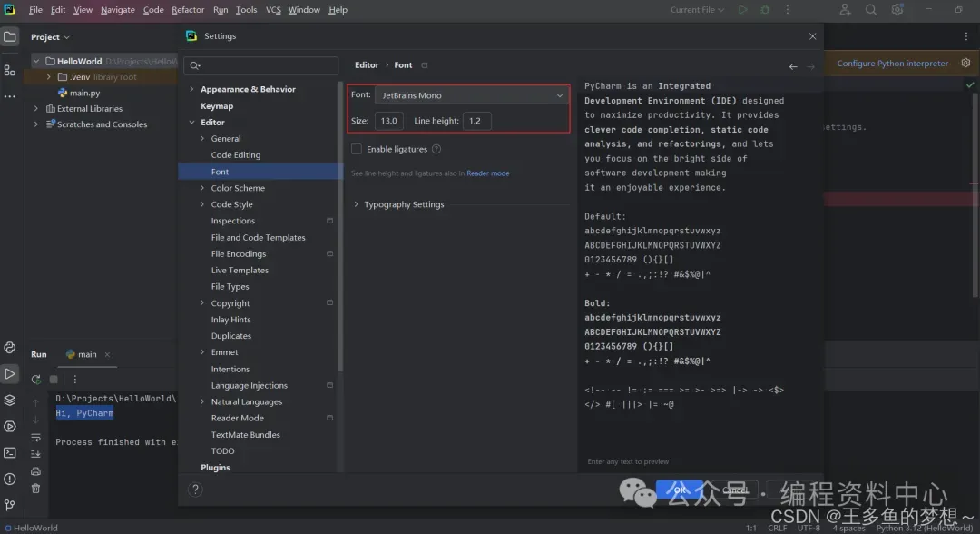Run the current file
980x534 pixels.
pos(742,9)
